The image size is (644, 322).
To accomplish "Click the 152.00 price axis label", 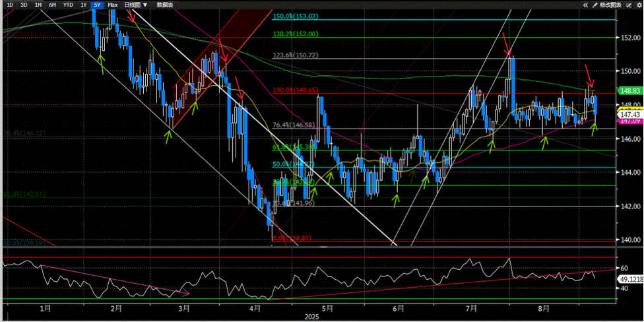I will 631,38.
